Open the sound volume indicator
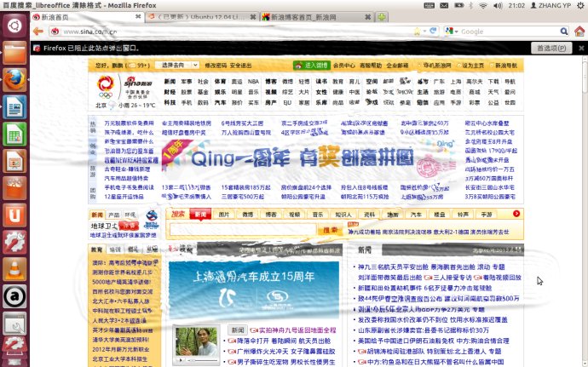588x367 pixels. click(498, 5)
